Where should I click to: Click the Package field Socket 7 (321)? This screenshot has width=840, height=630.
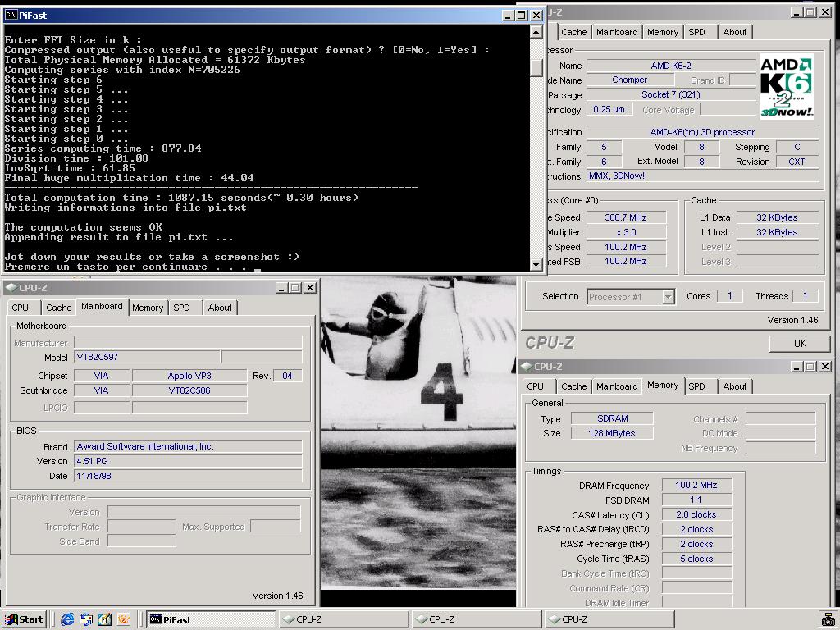click(x=671, y=94)
